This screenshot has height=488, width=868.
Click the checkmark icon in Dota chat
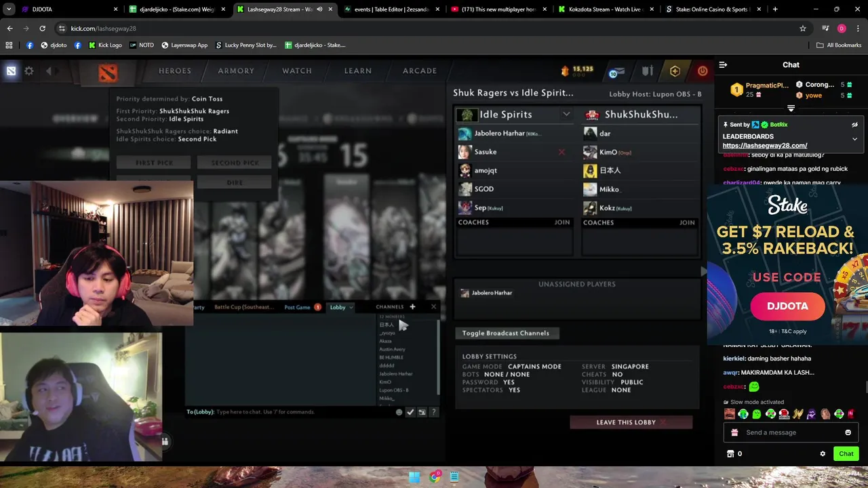[x=410, y=412]
